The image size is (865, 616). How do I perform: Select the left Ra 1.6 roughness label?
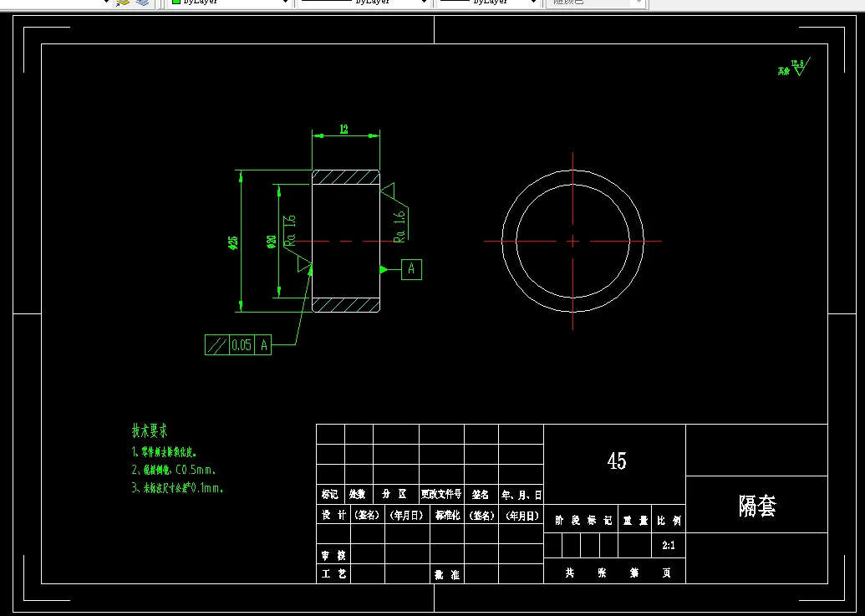click(291, 230)
